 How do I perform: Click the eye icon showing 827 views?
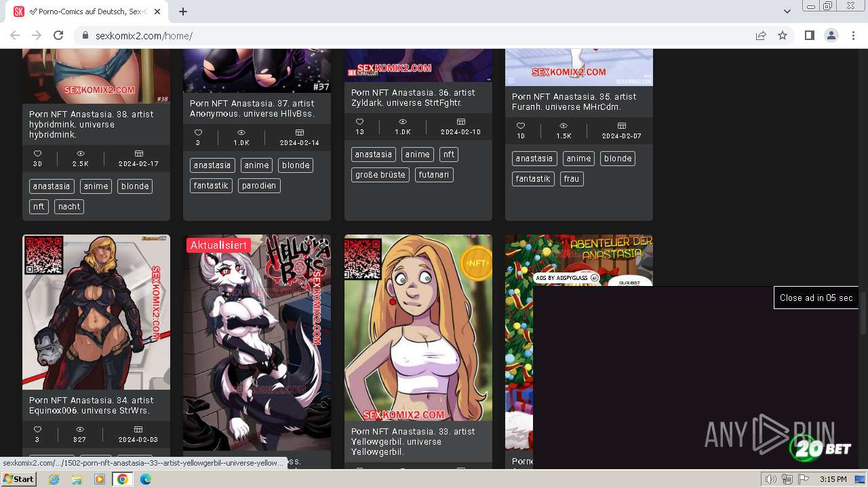click(80, 430)
